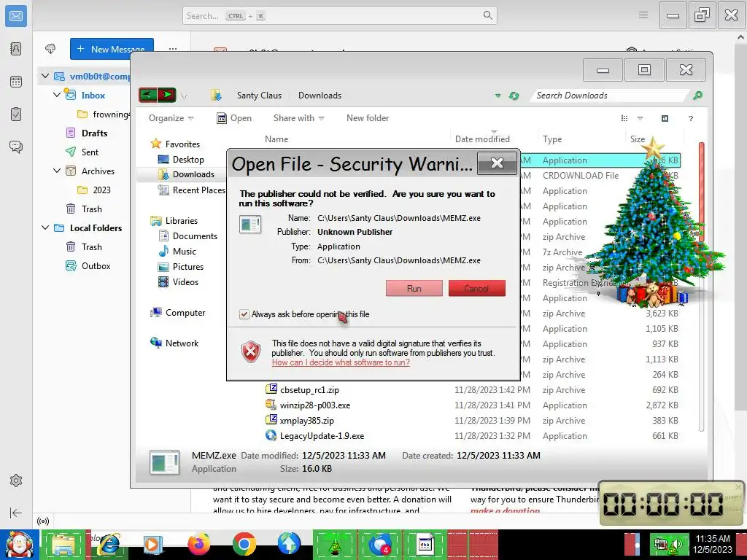
Task: Collapse the Archives folder chevron
Action: coord(57,171)
